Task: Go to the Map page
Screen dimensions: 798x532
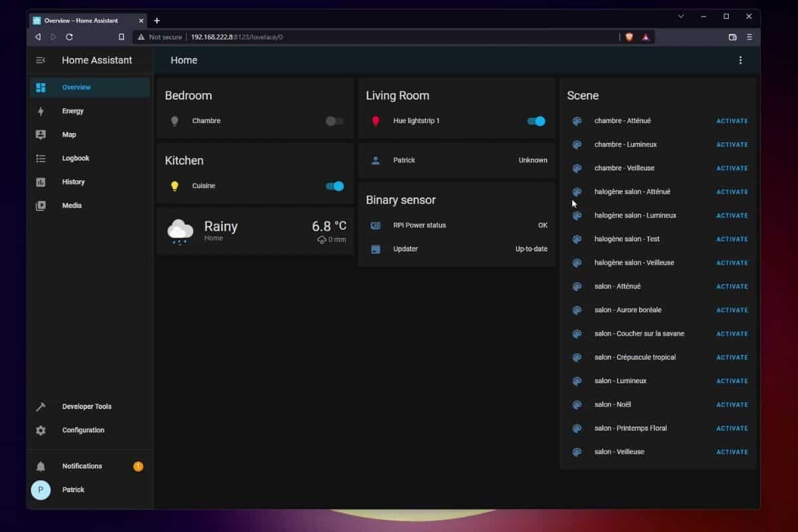Action: [90, 134]
